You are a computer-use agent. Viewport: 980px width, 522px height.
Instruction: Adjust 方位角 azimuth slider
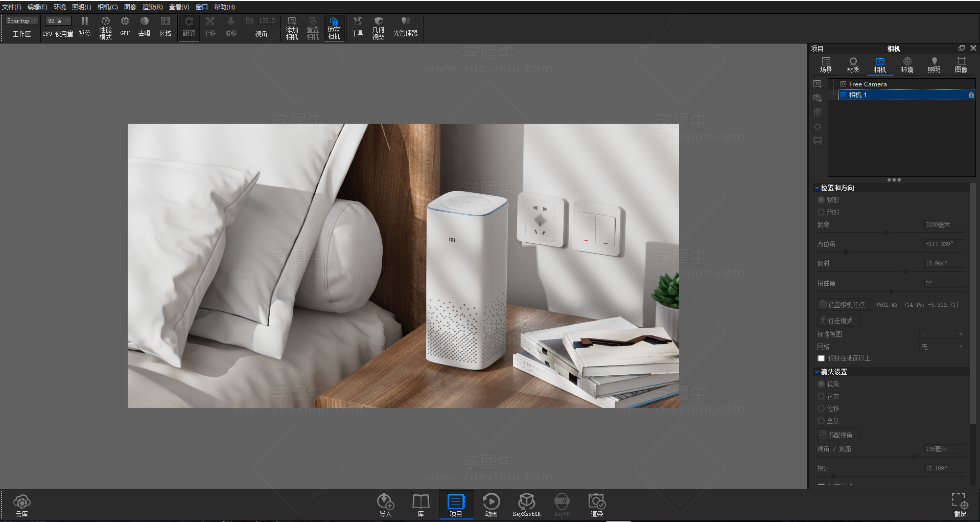[x=846, y=252]
